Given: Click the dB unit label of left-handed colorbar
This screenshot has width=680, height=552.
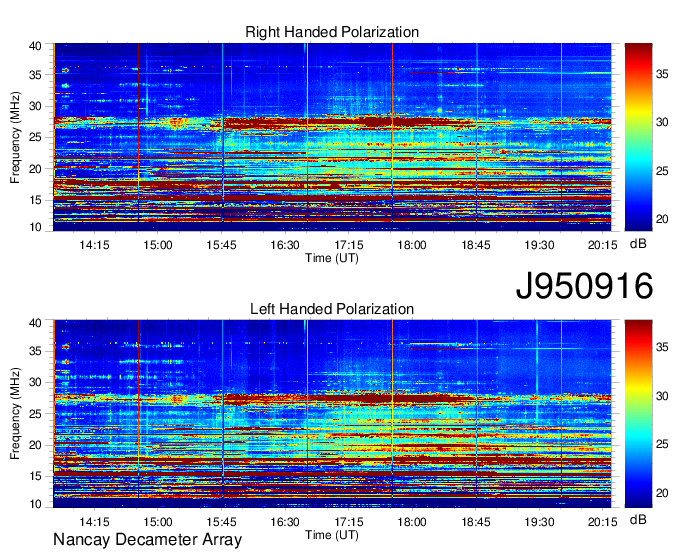Looking at the screenshot, I should coord(638,519).
